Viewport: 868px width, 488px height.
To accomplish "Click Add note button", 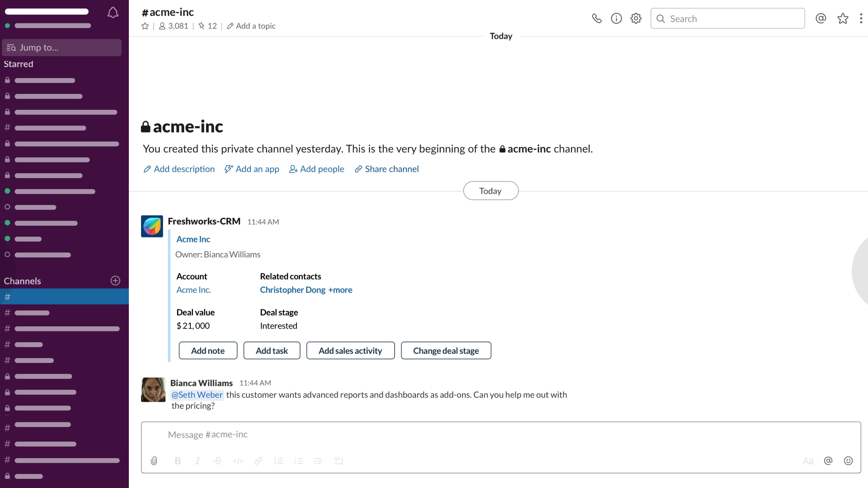I will point(208,351).
